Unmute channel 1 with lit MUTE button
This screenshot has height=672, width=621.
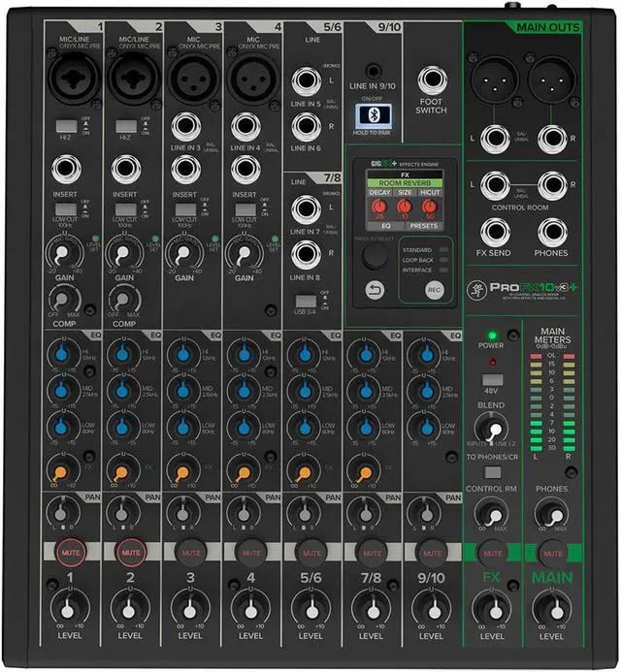pyautogui.click(x=70, y=553)
